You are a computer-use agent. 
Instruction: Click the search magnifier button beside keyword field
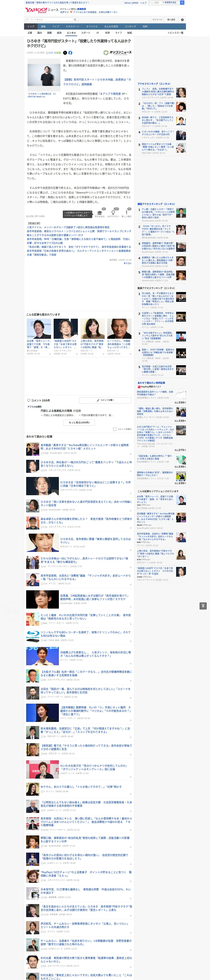click(75, 19)
